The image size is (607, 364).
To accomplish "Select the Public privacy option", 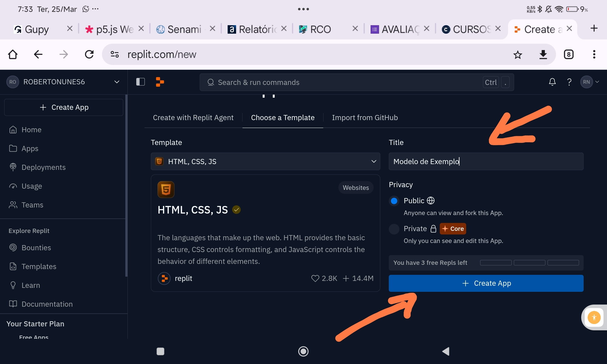I will (394, 201).
